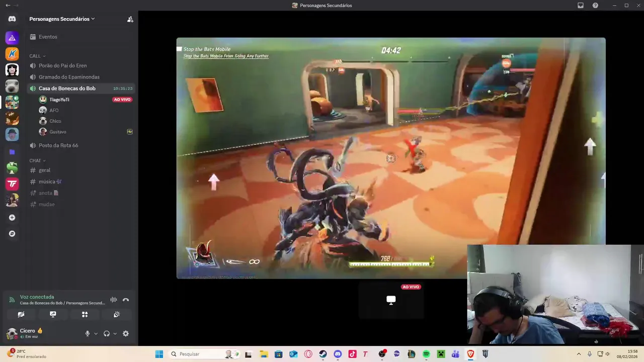This screenshot has height=362, width=644.
Task: Click AO VIVO badge next to TiagoYuTi
Action: 122,100
